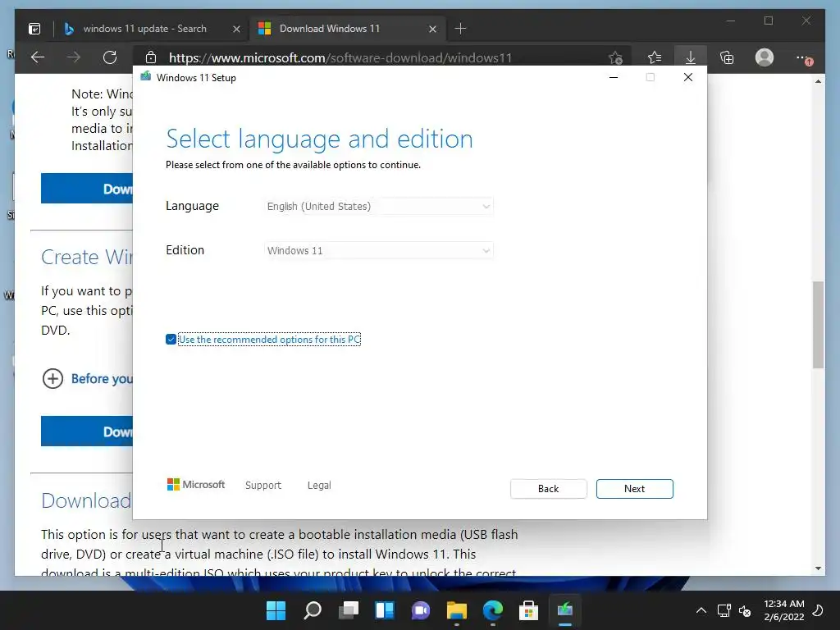Open the Widgets taskbar icon

click(x=385, y=610)
